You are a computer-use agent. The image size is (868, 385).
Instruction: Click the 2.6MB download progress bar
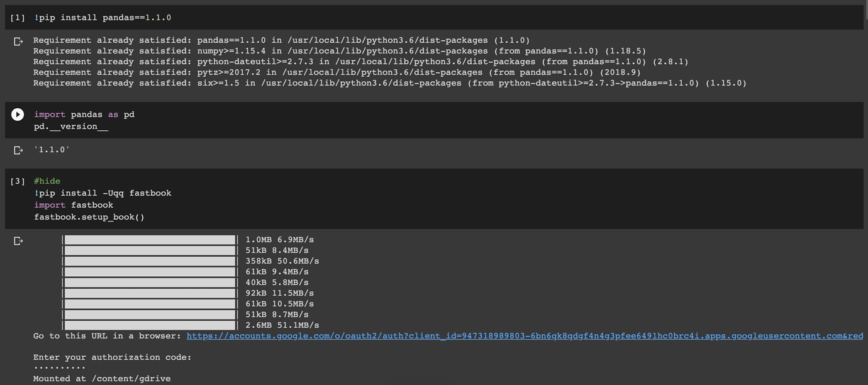tap(150, 325)
